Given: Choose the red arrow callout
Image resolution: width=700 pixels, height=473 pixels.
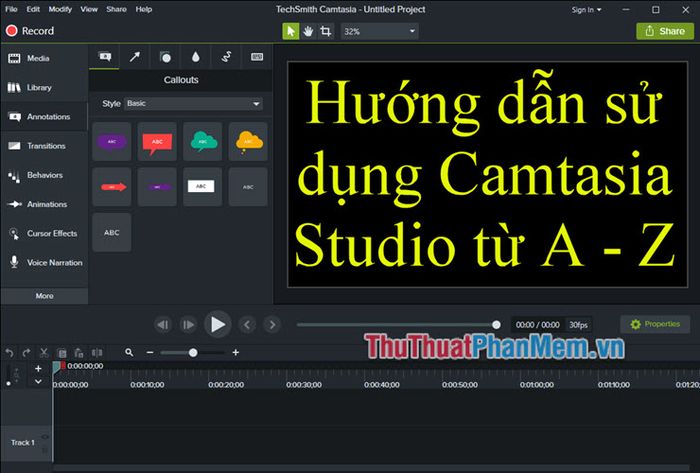Looking at the screenshot, I should click(x=112, y=187).
